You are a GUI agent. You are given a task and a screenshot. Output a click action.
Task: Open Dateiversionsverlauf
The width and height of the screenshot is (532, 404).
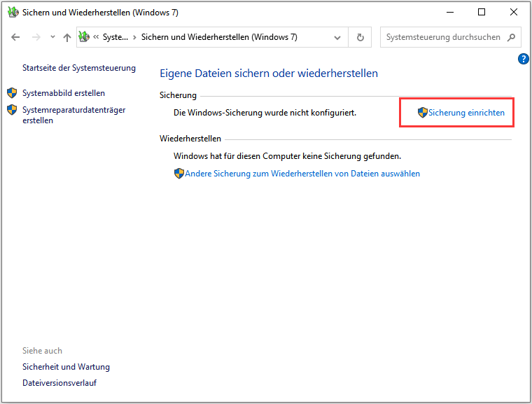click(x=59, y=383)
